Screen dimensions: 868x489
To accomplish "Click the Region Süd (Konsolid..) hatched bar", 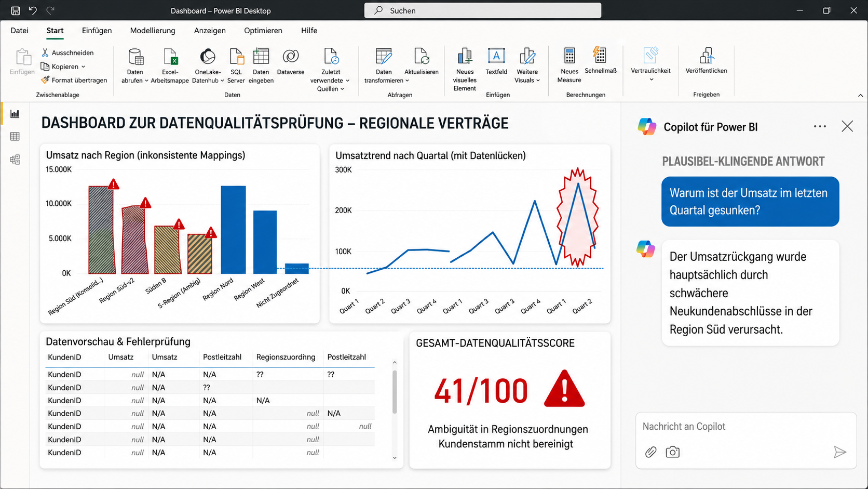I will pyautogui.click(x=101, y=230).
